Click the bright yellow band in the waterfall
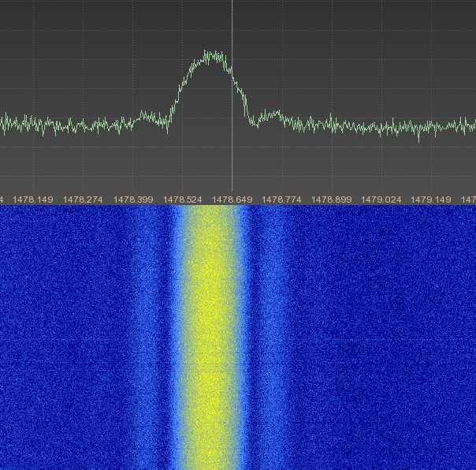476x470 pixels. [x=208, y=331]
